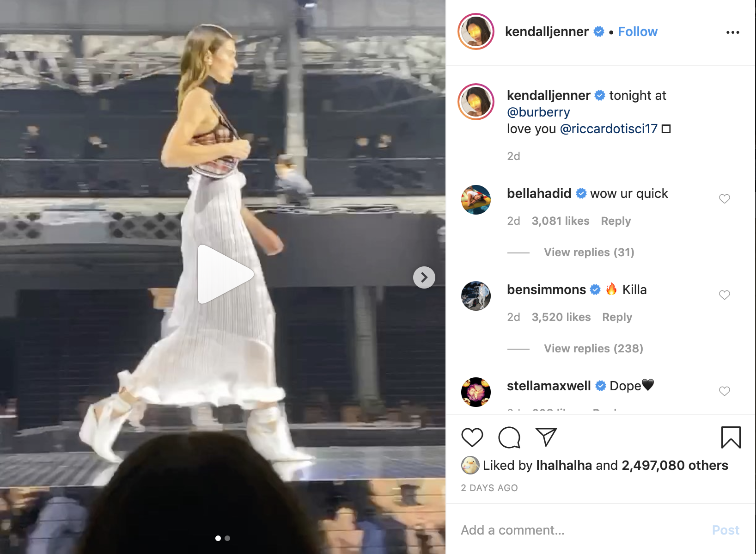Reply to bensimmons' comment
Image resolution: width=756 pixels, height=554 pixels.
[x=617, y=317]
